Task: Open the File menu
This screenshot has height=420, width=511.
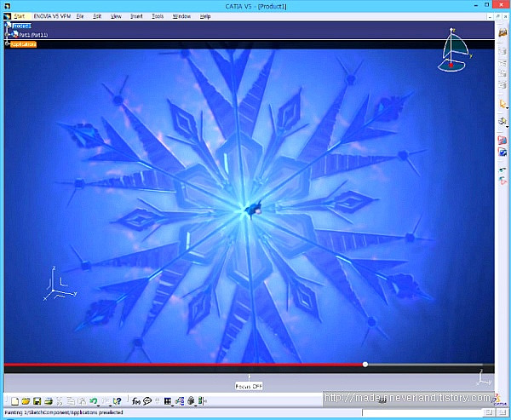Action: [x=80, y=16]
